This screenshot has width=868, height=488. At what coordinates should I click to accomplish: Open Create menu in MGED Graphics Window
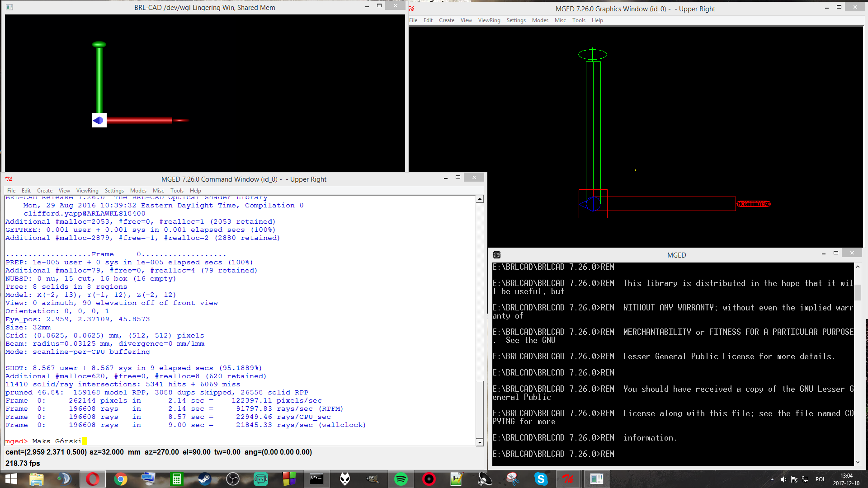pos(447,20)
